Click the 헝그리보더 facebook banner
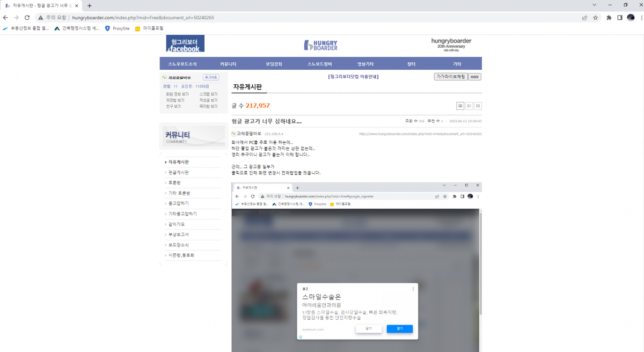 (185, 44)
